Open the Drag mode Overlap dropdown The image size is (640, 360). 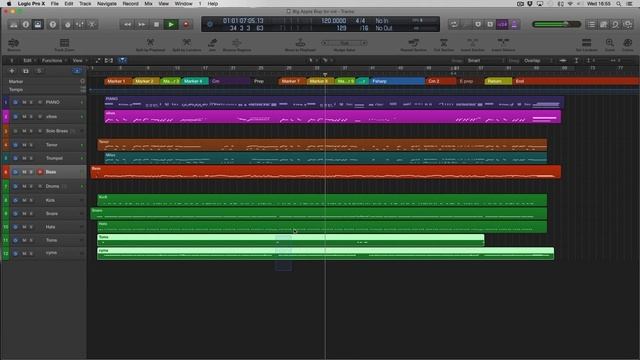pos(538,60)
